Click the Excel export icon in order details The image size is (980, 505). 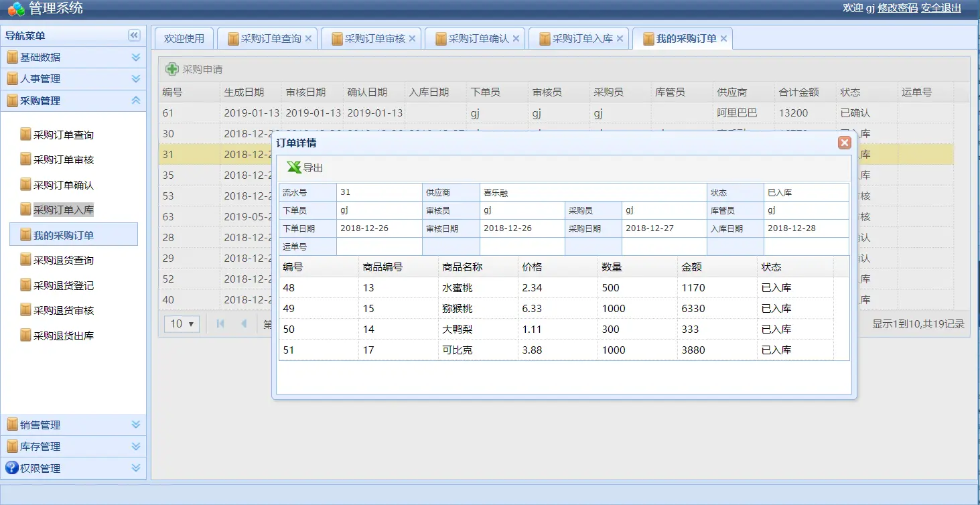294,167
